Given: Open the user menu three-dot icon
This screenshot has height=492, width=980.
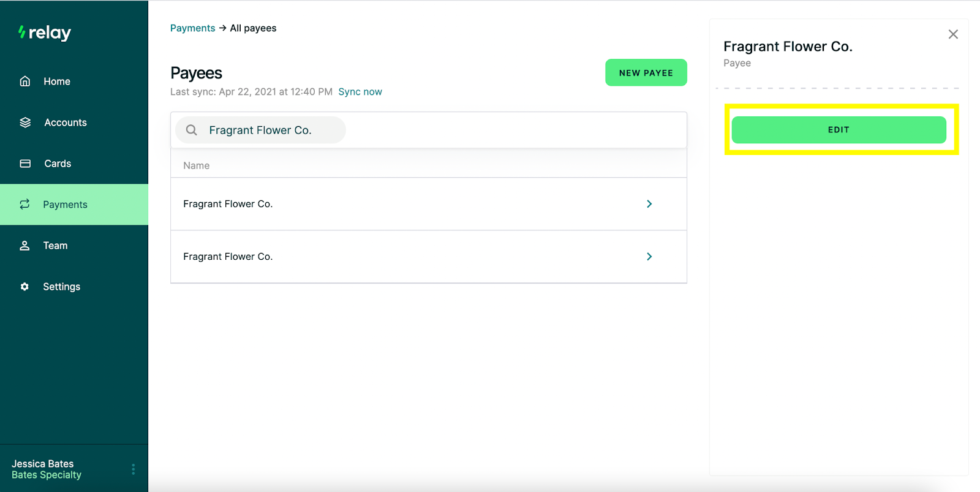Looking at the screenshot, I should click(x=133, y=469).
